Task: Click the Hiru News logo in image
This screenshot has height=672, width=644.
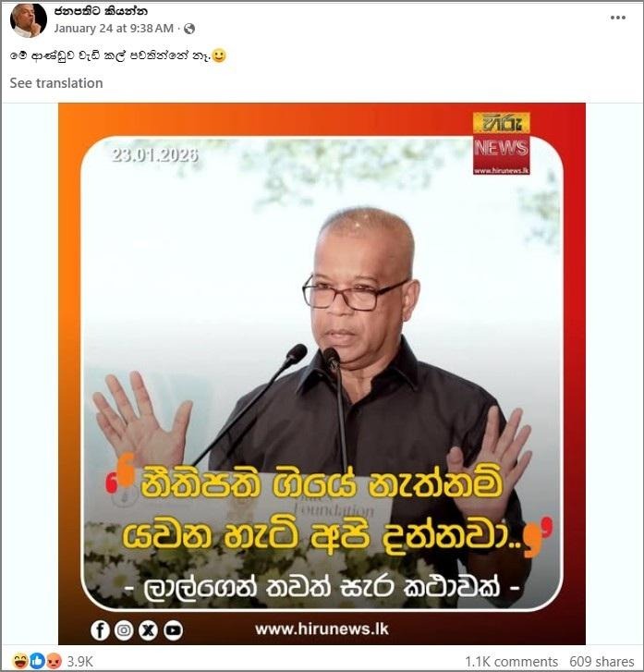Action: tap(501, 143)
